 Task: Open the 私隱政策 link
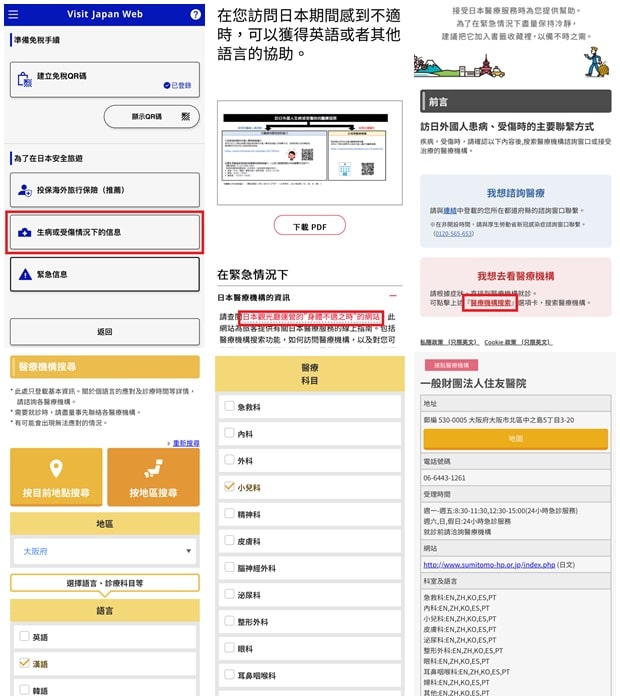pos(449,342)
